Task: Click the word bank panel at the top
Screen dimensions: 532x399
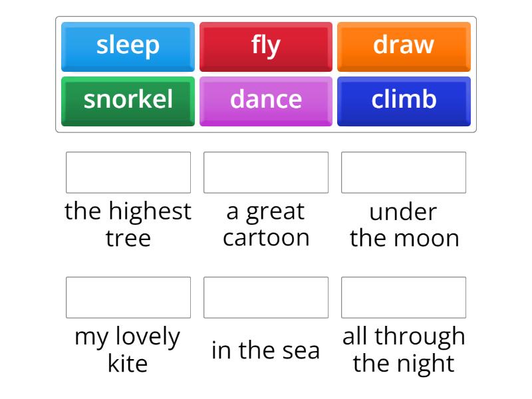Action: pyautogui.click(x=266, y=73)
